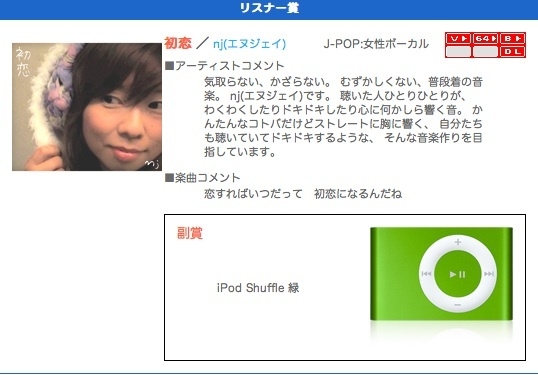Click the plus on iPod wheel
The image size is (538, 375).
pyautogui.click(x=458, y=242)
